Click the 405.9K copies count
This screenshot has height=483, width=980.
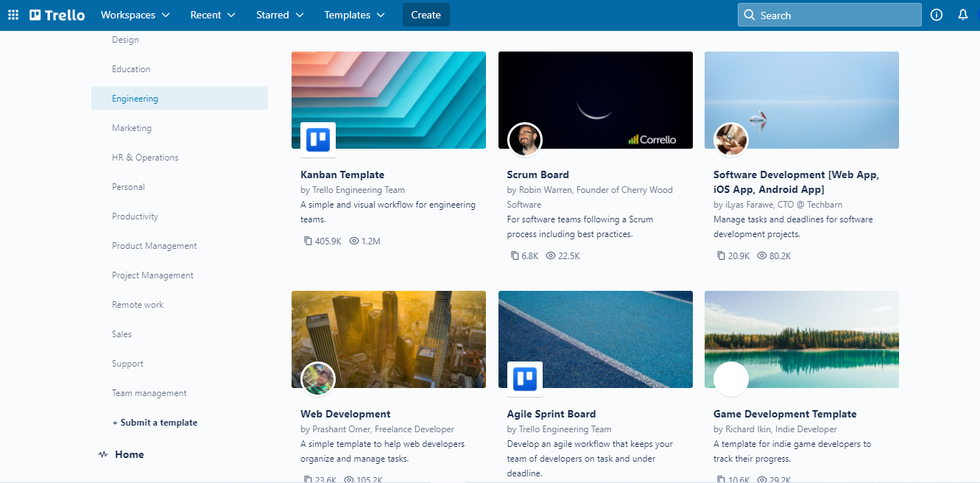point(328,241)
